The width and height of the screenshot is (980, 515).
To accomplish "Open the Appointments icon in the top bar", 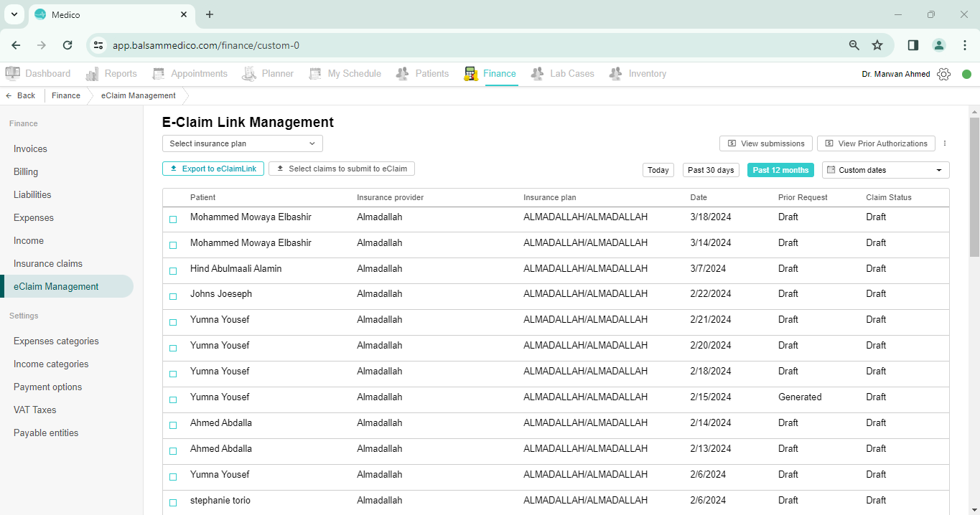I will click(159, 72).
